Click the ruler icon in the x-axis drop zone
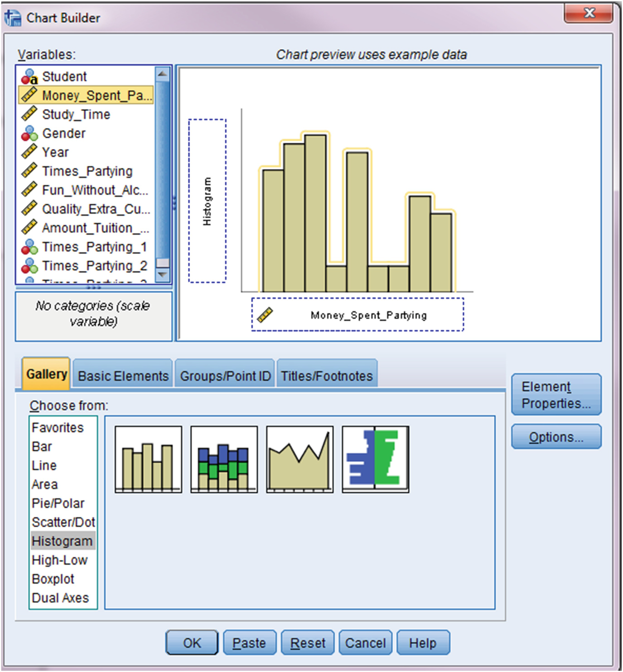The image size is (623, 672). pos(265,315)
